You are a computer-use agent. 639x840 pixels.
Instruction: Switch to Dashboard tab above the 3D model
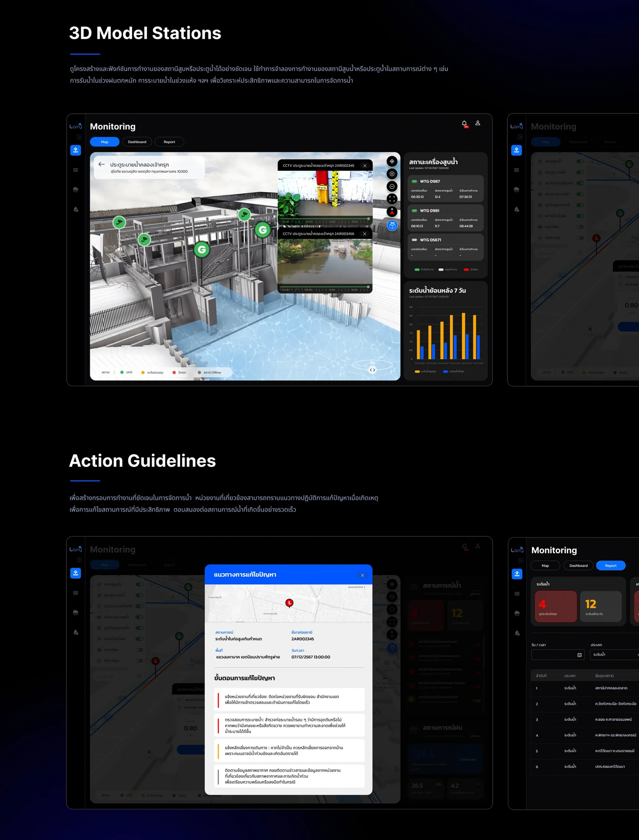(137, 142)
